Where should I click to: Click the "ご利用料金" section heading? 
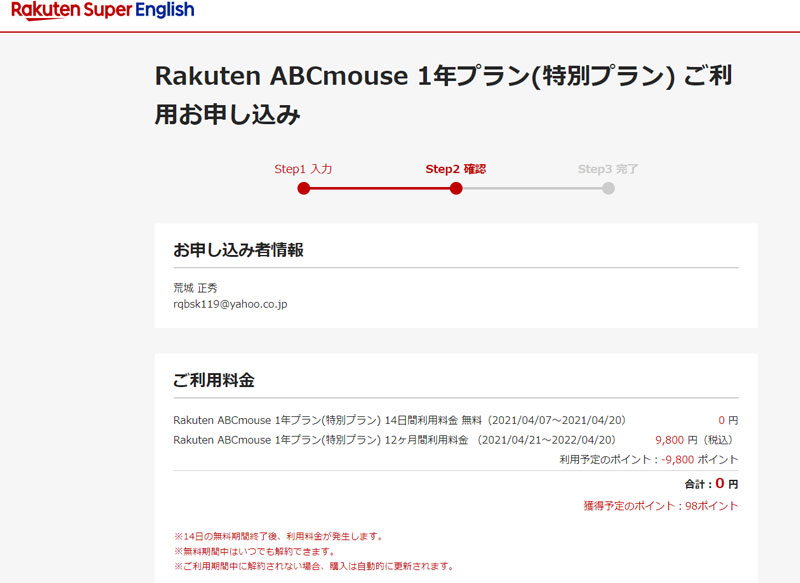point(214,380)
